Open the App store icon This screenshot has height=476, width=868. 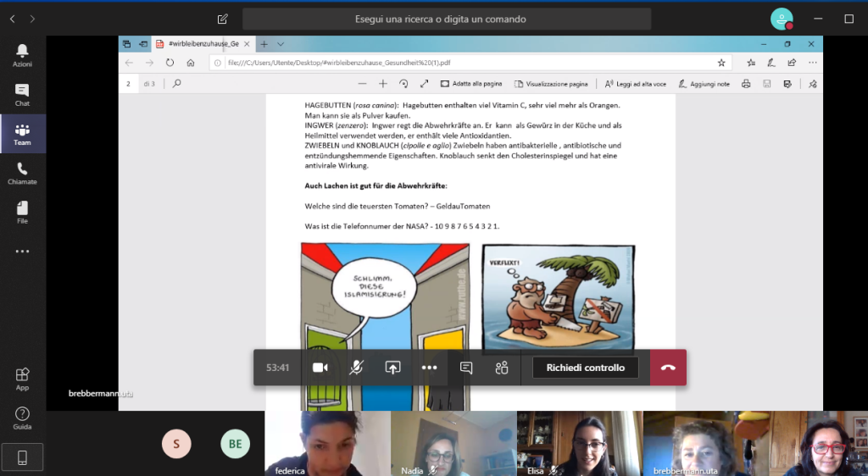(22, 379)
